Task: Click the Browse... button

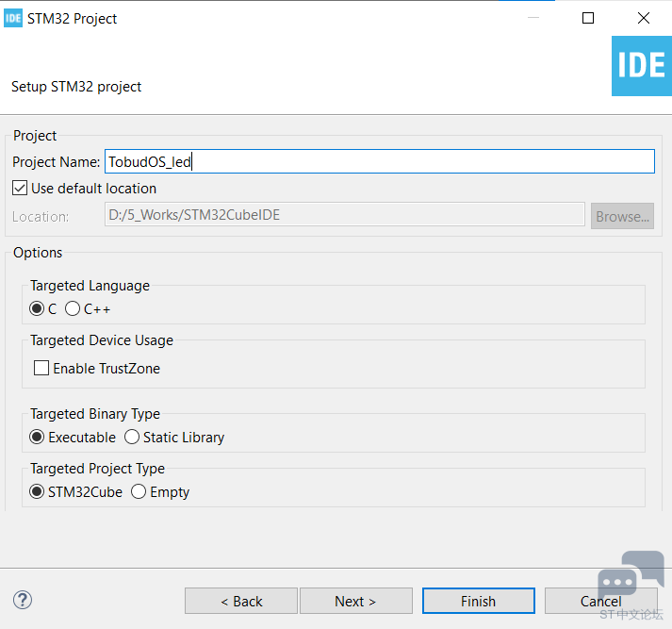Action: 622,216
